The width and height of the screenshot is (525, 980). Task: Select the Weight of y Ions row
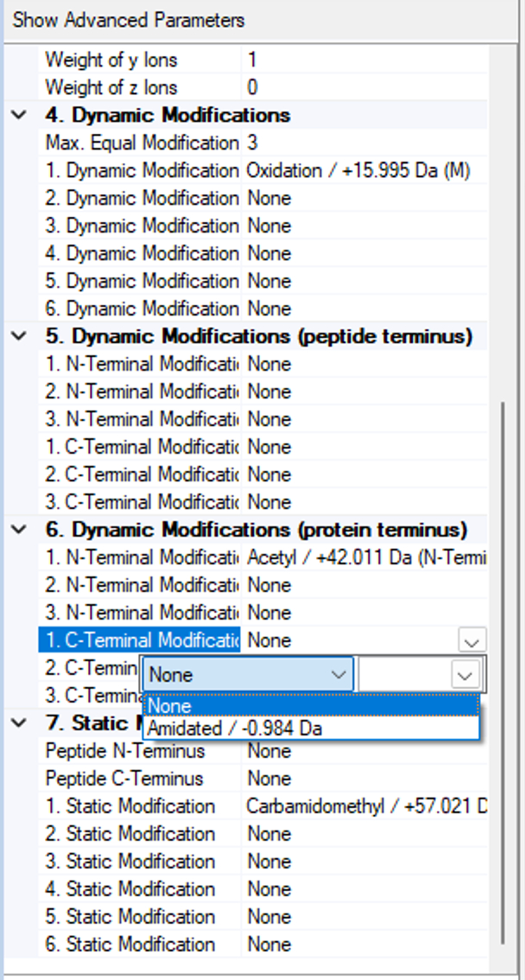[x=111, y=60]
